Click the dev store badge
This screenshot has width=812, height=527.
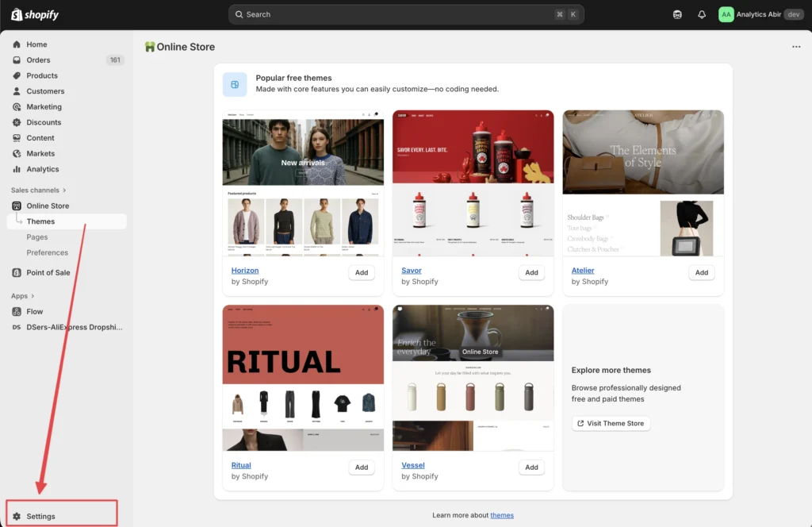[x=793, y=14]
